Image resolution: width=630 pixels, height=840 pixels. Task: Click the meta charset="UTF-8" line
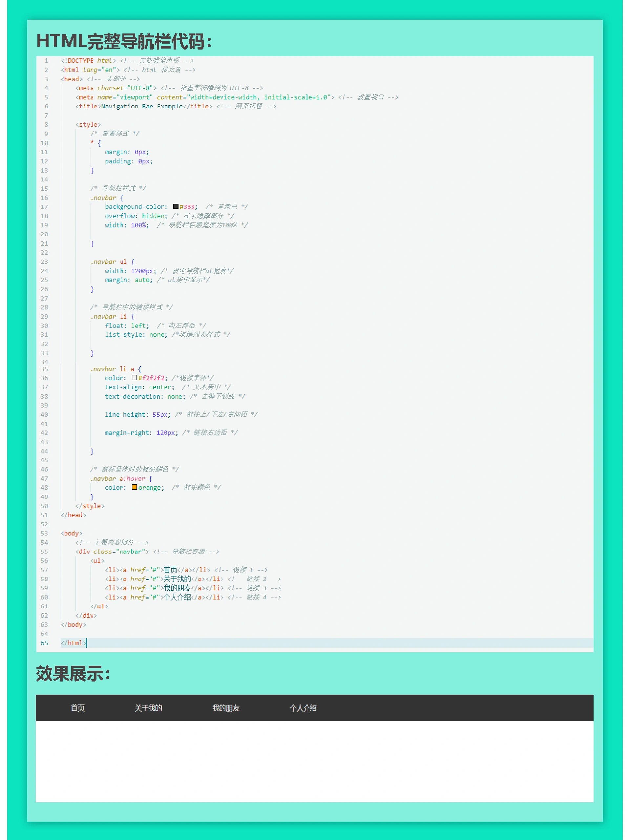116,88
